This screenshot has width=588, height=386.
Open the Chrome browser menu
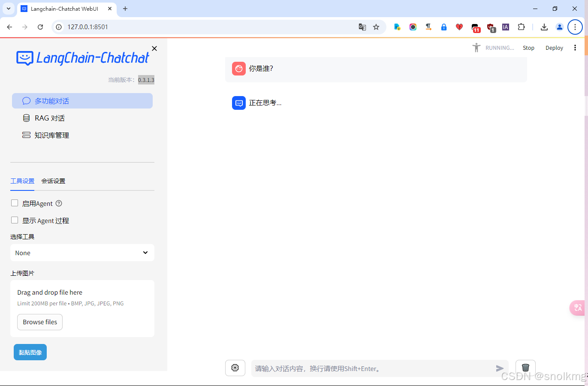coord(575,27)
